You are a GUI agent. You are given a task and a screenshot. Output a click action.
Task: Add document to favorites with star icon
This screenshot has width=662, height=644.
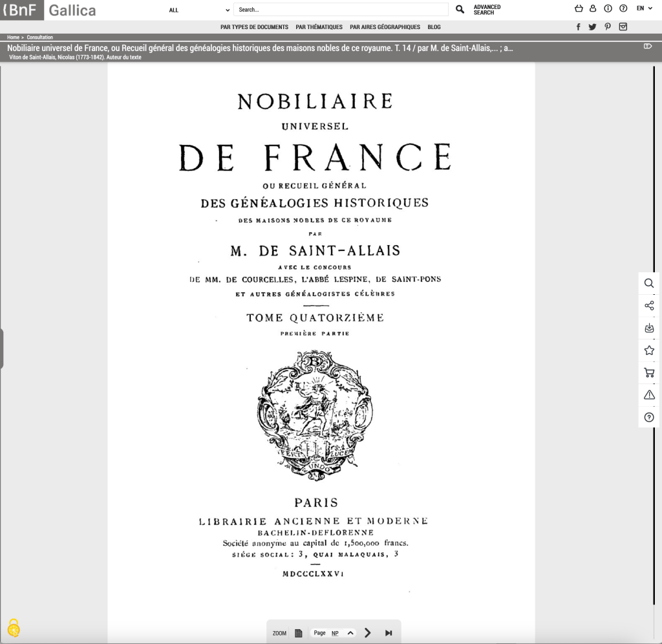pyautogui.click(x=649, y=350)
